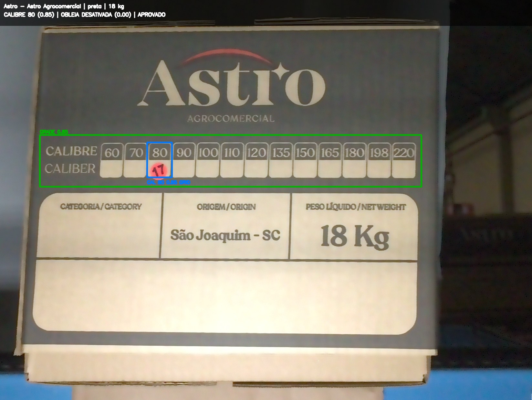Select the caliber 150 cell
This screenshot has width=532, height=400.
click(305, 160)
